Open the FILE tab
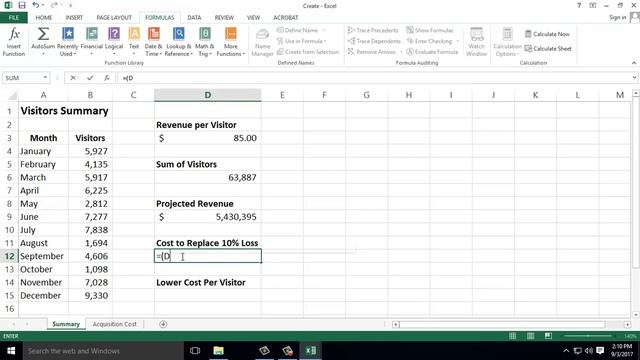 point(13,18)
